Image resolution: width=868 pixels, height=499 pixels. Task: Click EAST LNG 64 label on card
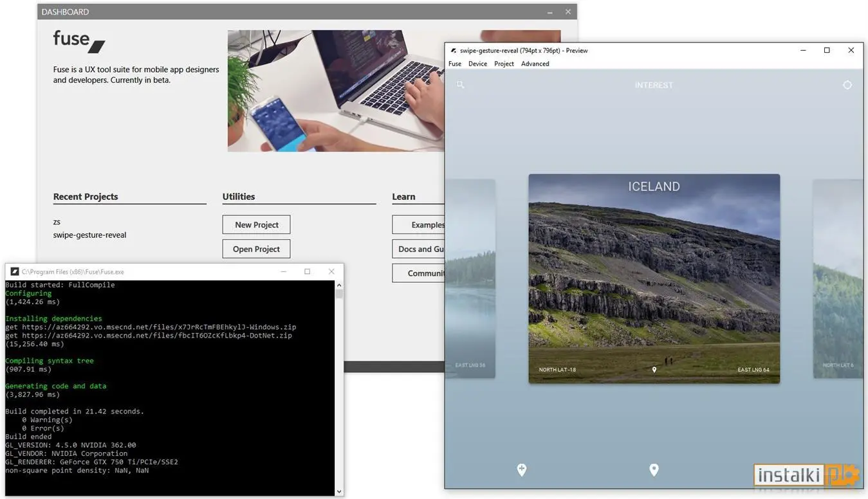753,370
